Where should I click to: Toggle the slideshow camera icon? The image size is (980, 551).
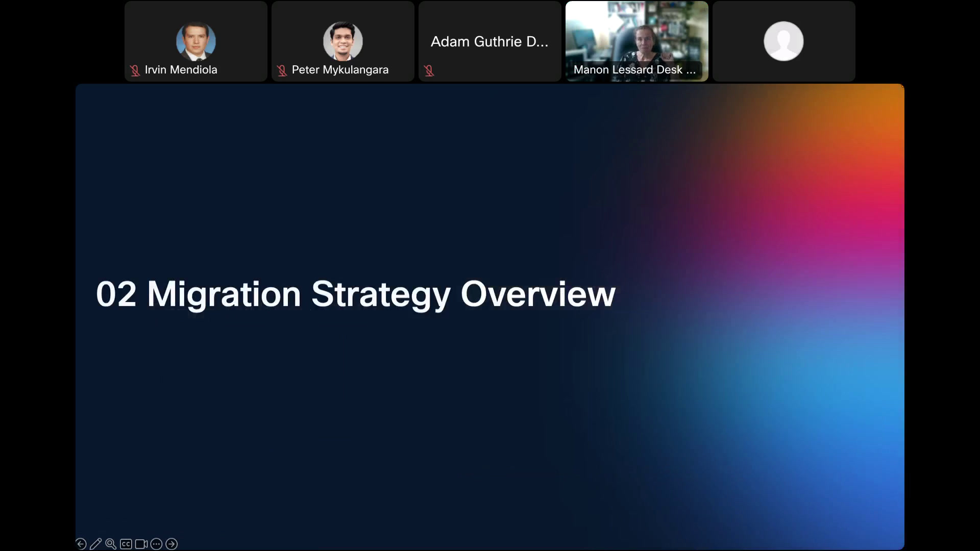(x=141, y=544)
